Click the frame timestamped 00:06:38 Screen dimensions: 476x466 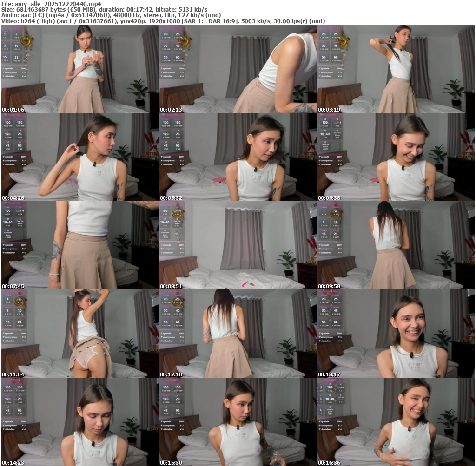pyautogui.click(x=396, y=157)
